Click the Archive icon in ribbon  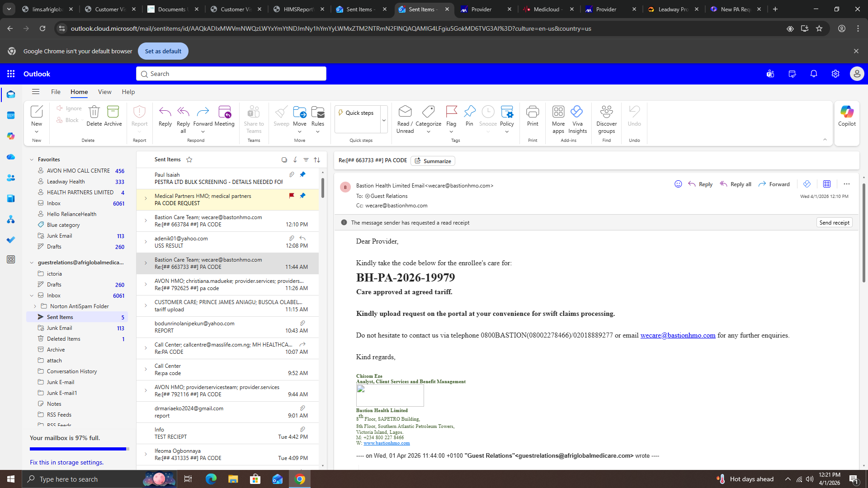113,112
